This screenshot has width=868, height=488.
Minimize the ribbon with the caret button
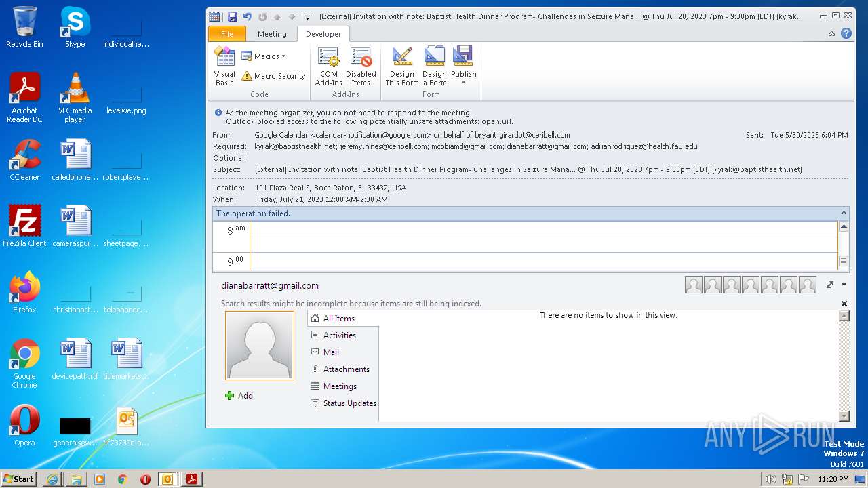pyautogui.click(x=832, y=33)
